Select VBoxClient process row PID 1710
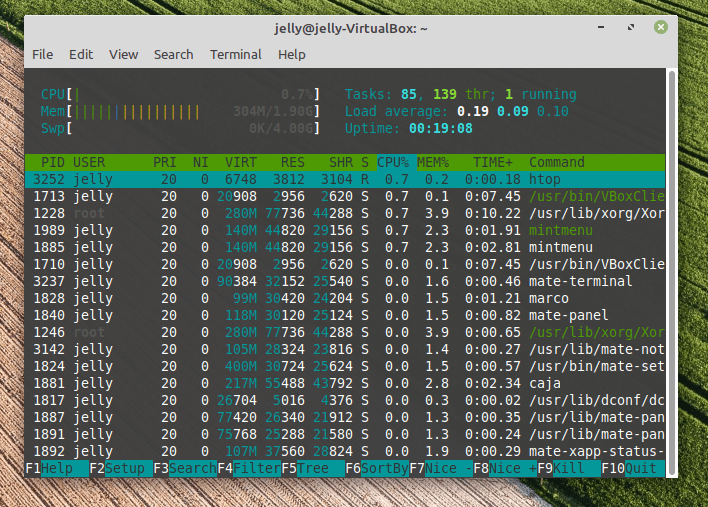Screen dimensions: 708x507 345,264
